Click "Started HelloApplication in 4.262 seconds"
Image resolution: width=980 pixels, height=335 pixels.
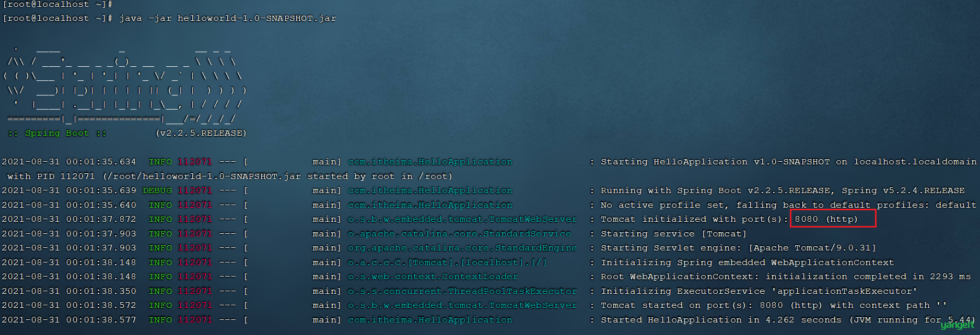point(721,320)
